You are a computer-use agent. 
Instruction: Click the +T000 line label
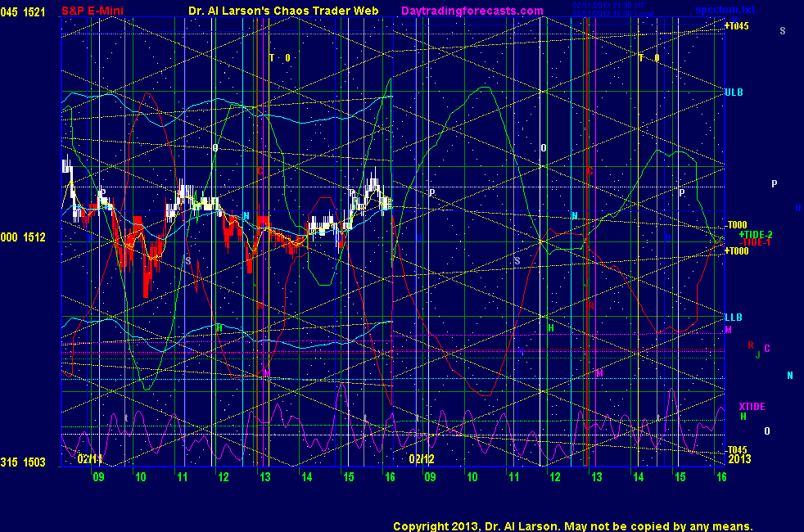pyautogui.click(x=736, y=251)
